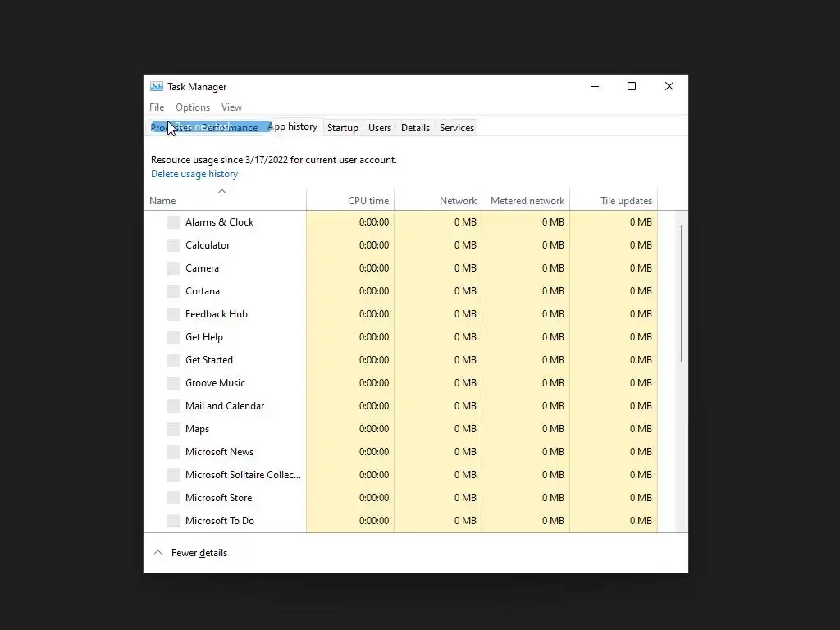
Task: Switch to the Services tab
Action: [x=456, y=127]
